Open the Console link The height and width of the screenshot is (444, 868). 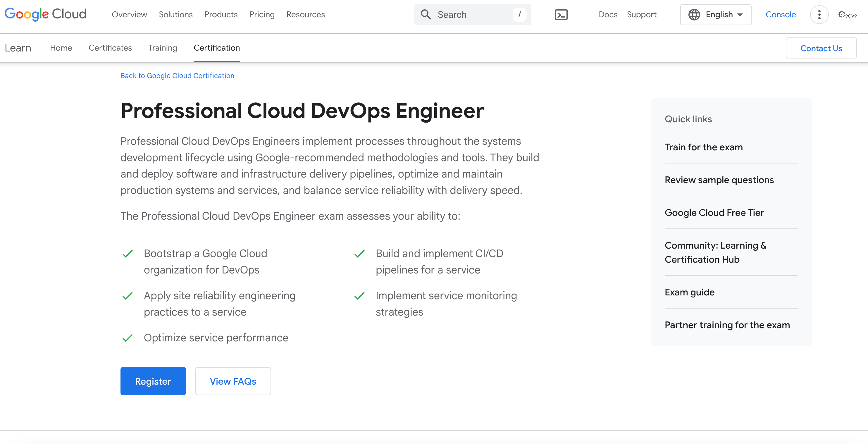pos(781,15)
